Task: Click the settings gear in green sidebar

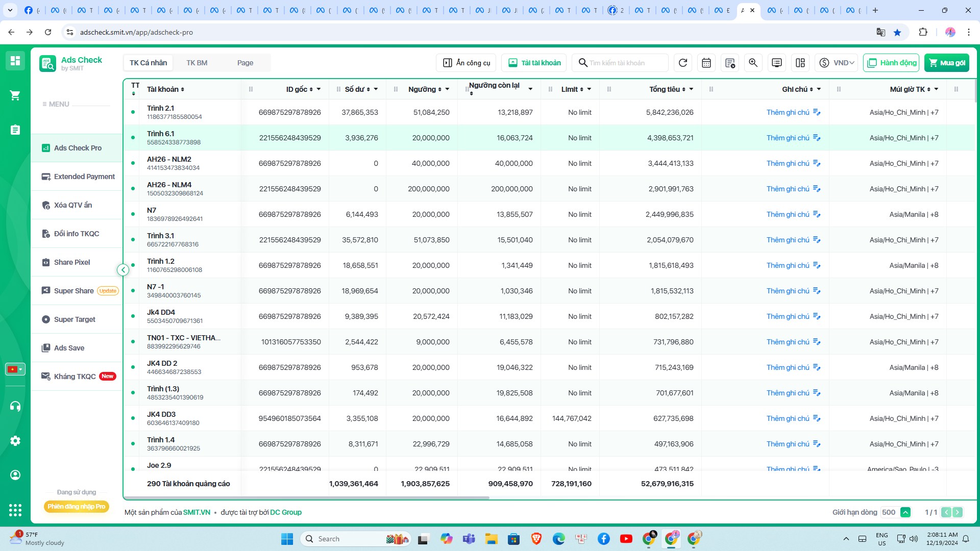Action: click(x=15, y=441)
